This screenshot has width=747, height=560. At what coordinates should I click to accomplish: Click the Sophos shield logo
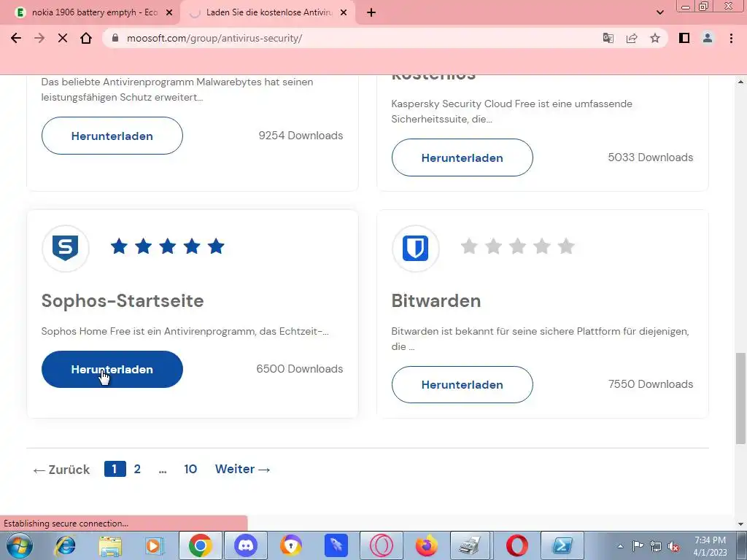pyautogui.click(x=65, y=248)
